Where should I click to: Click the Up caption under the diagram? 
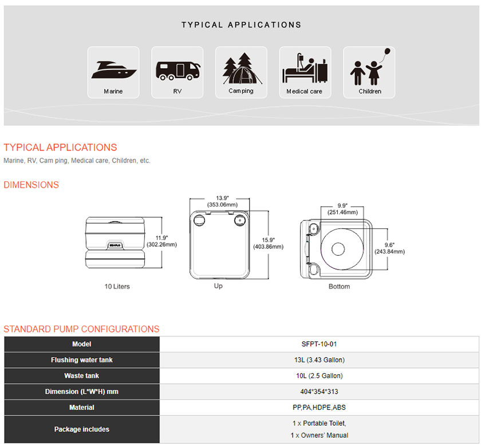[x=218, y=286]
